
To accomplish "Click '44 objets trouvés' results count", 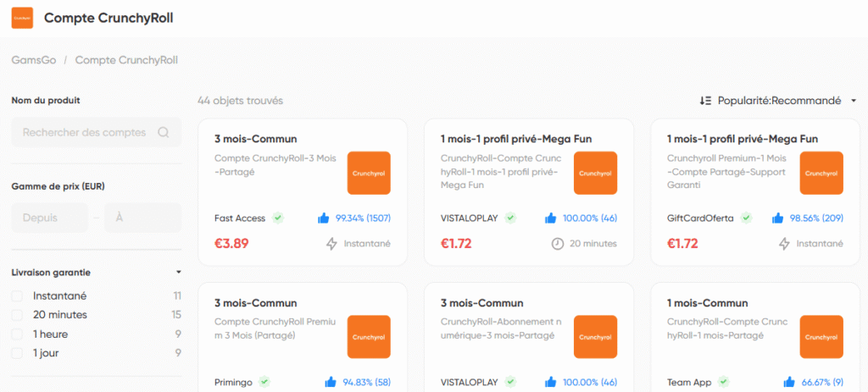I will [x=240, y=101].
